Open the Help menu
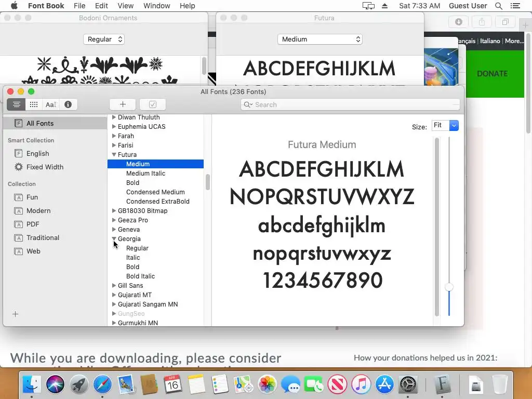This screenshot has width=532, height=399. pyautogui.click(x=187, y=6)
